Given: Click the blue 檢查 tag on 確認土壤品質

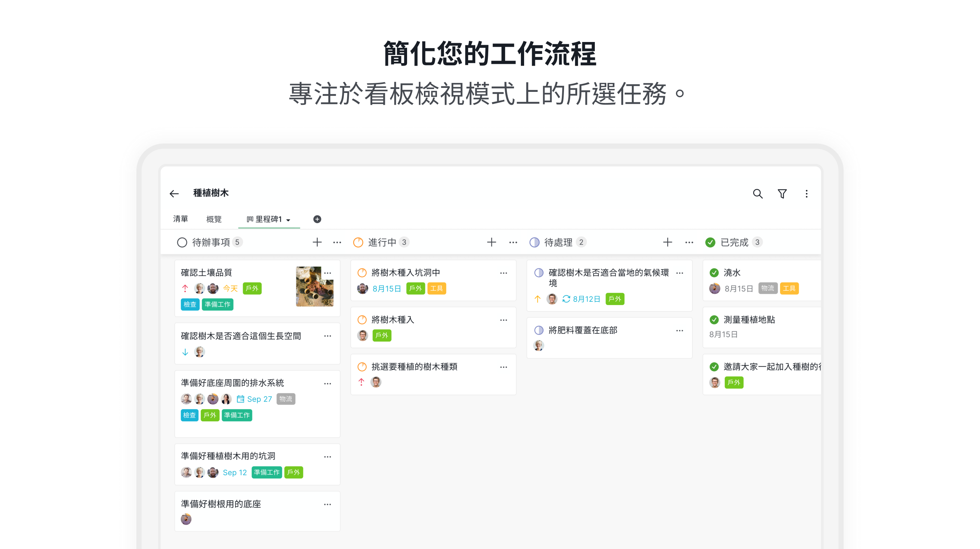Looking at the screenshot, I should point(190,305).
